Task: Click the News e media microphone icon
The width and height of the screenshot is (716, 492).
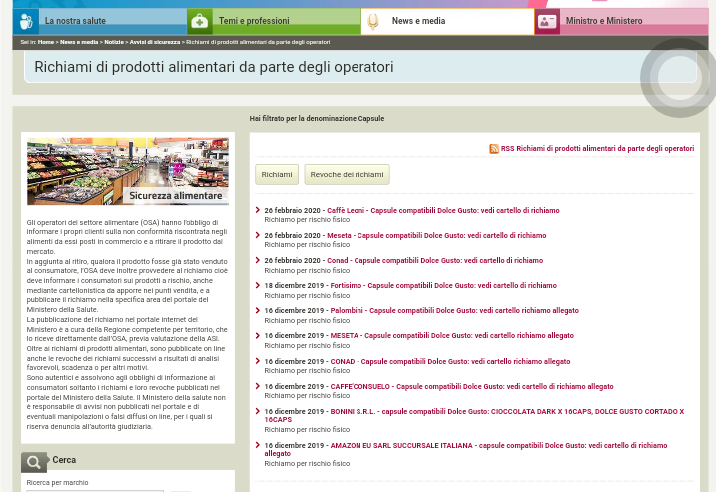Action: [373, 21]
